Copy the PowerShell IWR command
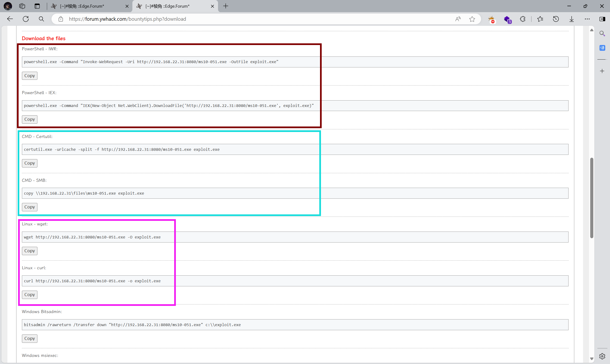The image size is (610, 364). [x=30, y=76]
